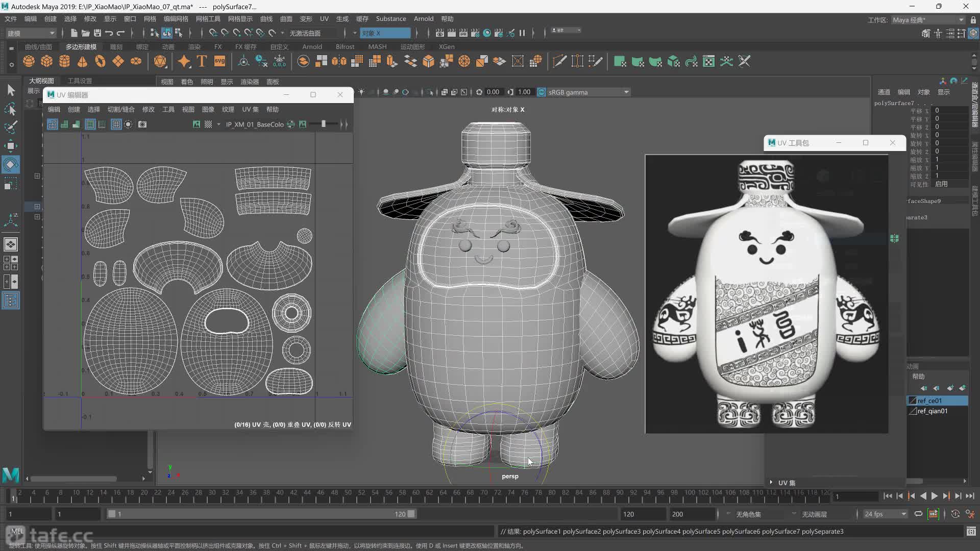Select the ref_qian01 layer

[x=938, y=411]
